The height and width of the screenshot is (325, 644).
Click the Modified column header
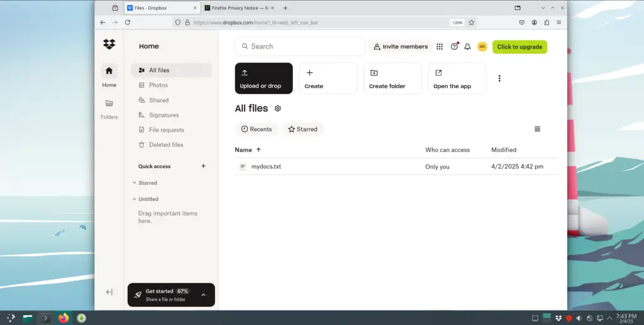click(x=504, y=150)
